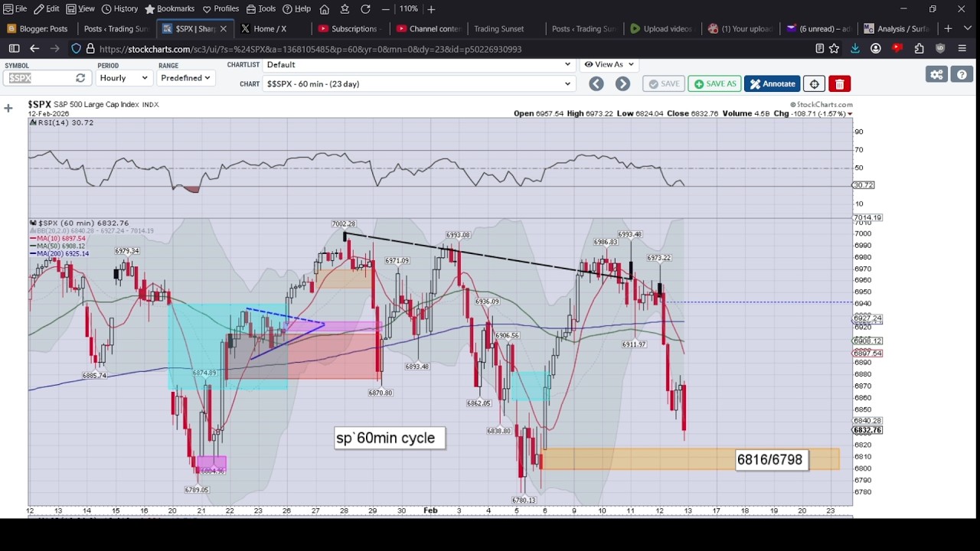Toggle reader view icon in address bar
Image resolution: width=980 pixels, height=551 pixels.
(x=819, y=49)
